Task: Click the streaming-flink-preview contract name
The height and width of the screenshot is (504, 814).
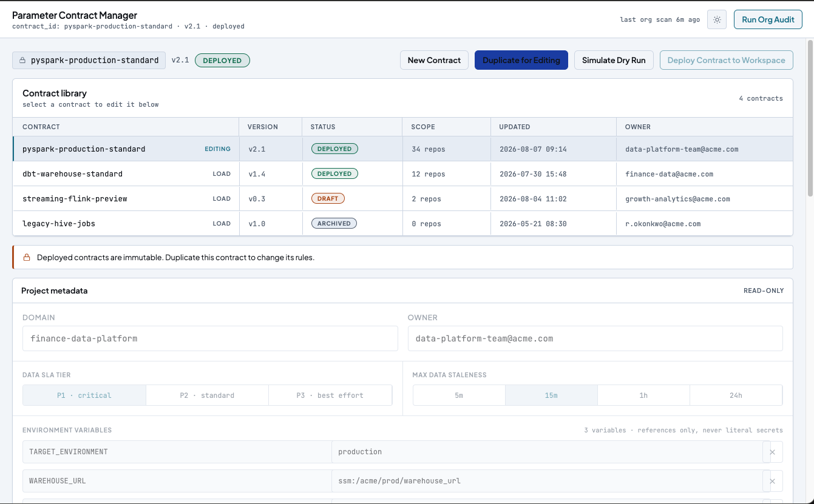Action: click(x=75, y=199)
